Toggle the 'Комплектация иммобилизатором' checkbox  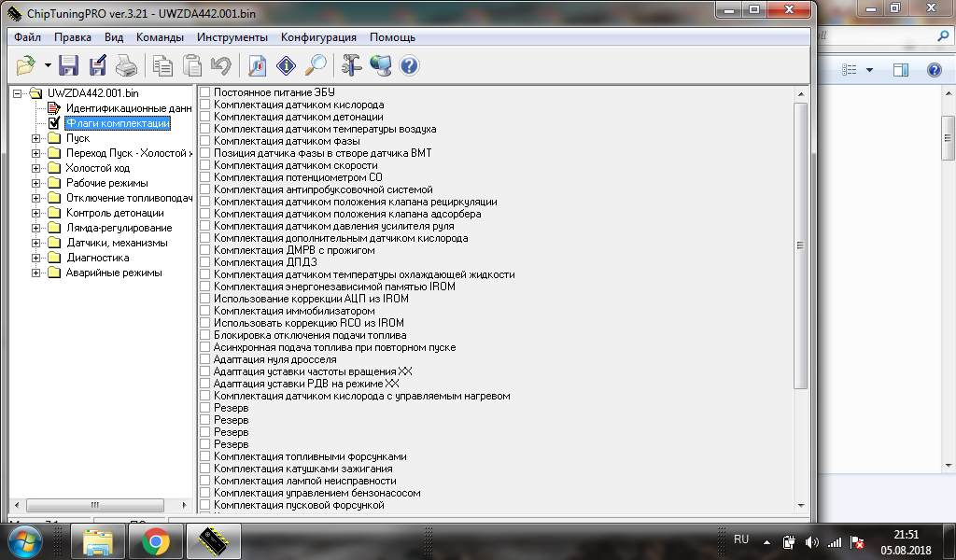pos(205,311)
